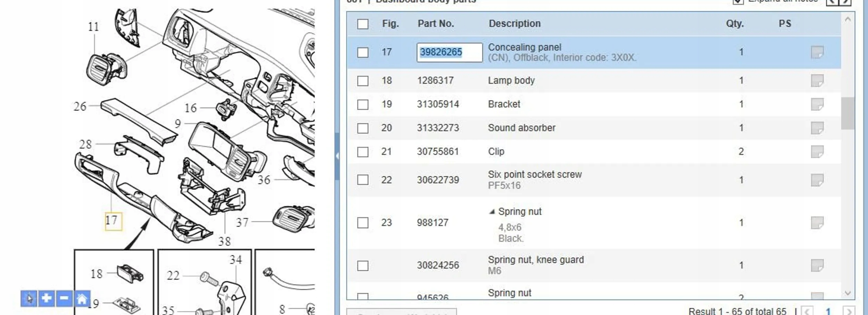
Task: Go to previous results page arrow
Action: pos(807,311)
